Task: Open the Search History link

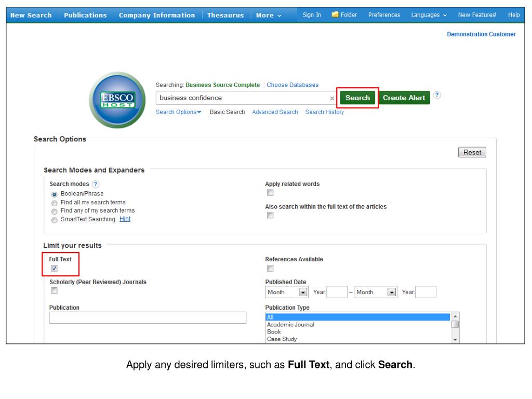Action: coord(324,112)
